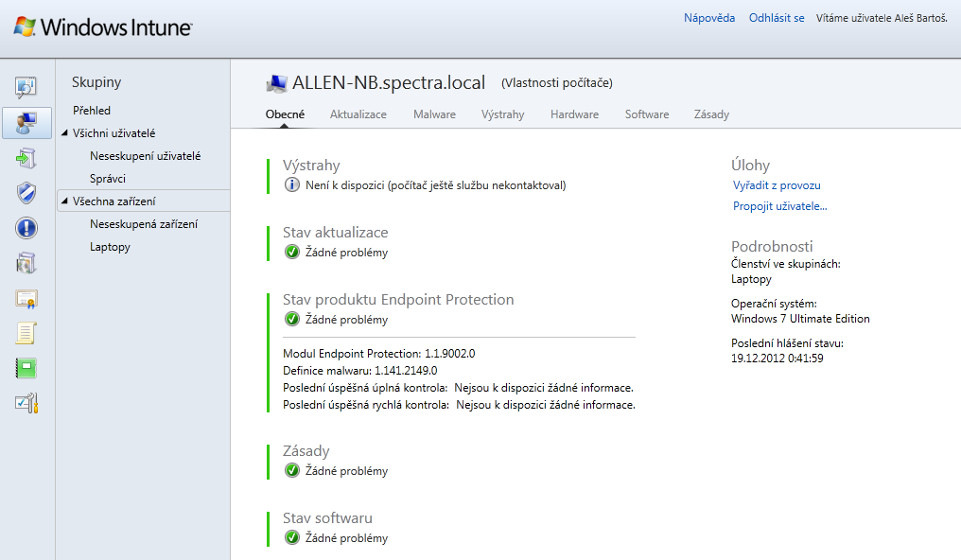
Task: Open the Software workspace icon
Action: click(26, 264)
